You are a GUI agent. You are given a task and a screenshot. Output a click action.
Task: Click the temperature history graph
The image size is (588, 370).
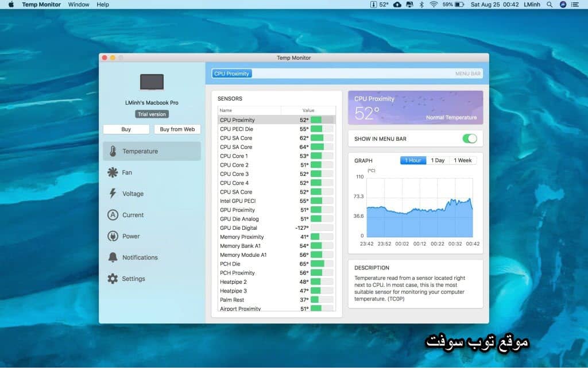click(420, 207)
